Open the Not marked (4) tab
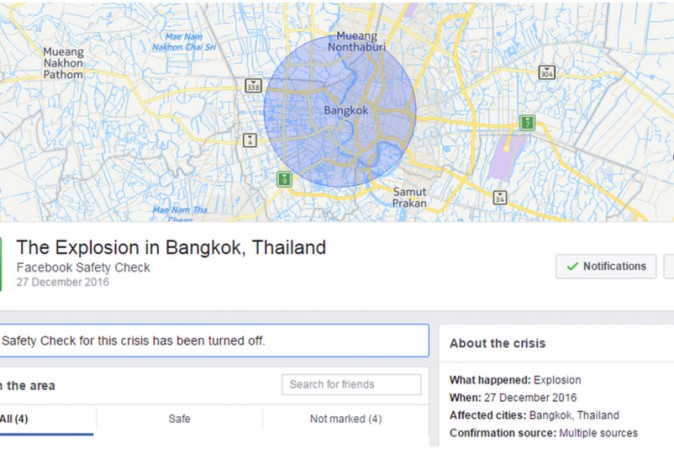674x449 pixels. pos(346,419)
